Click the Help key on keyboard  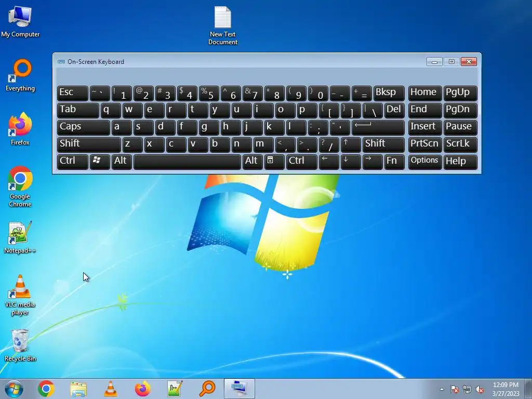(x=460, y=162)
